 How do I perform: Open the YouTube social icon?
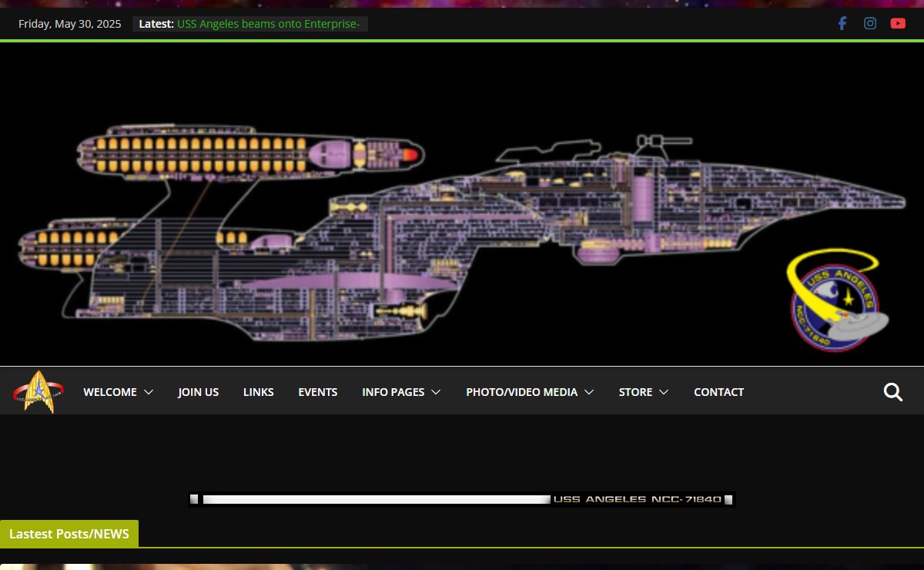tap(898, 23)
